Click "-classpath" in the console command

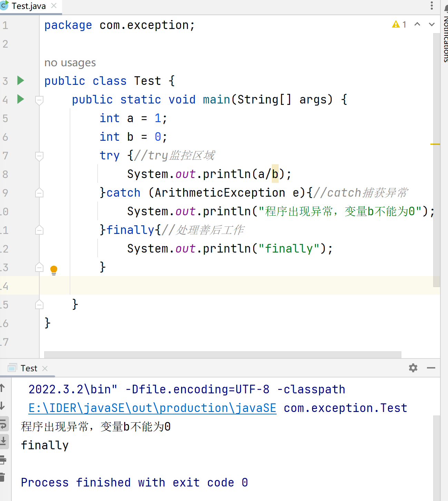[311, 390]
